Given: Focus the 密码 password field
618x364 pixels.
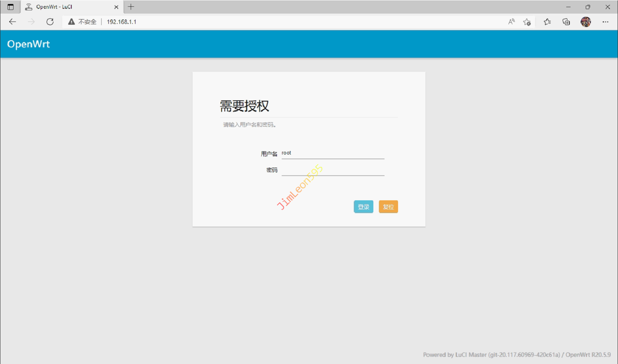Looking at the screenshot, I should pos(333,170).
